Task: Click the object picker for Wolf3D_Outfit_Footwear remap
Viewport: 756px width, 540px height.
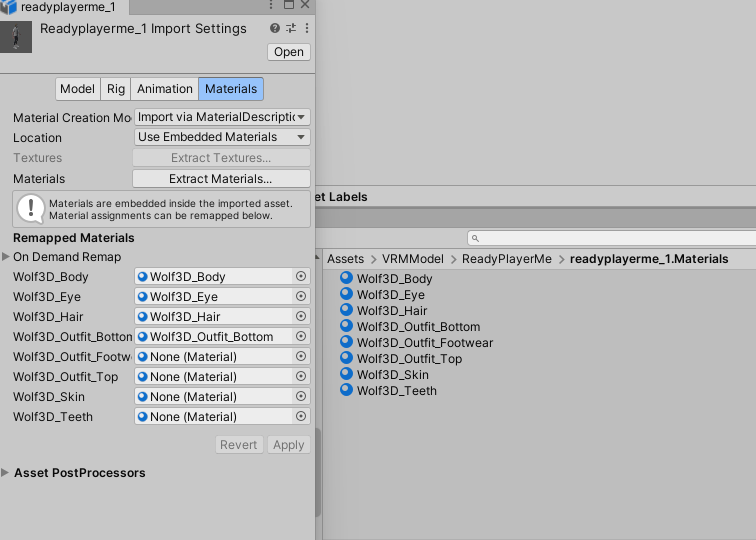Action: (301, 356)
